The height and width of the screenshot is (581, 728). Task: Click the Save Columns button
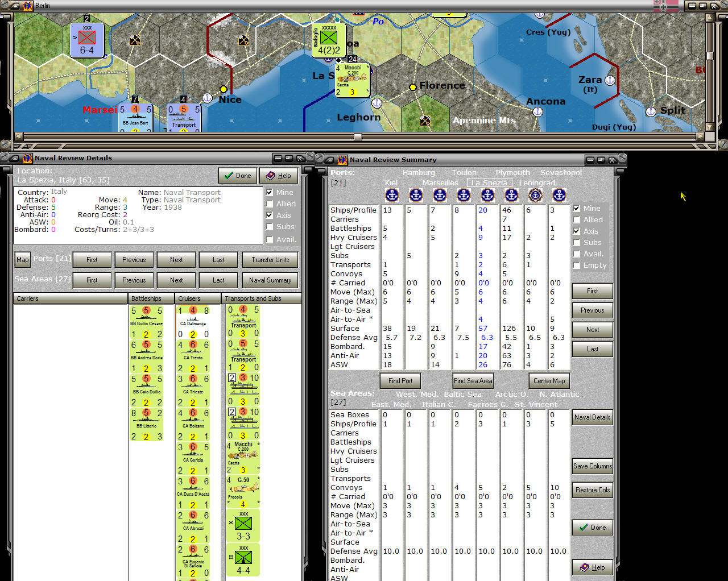pos(593,466)
